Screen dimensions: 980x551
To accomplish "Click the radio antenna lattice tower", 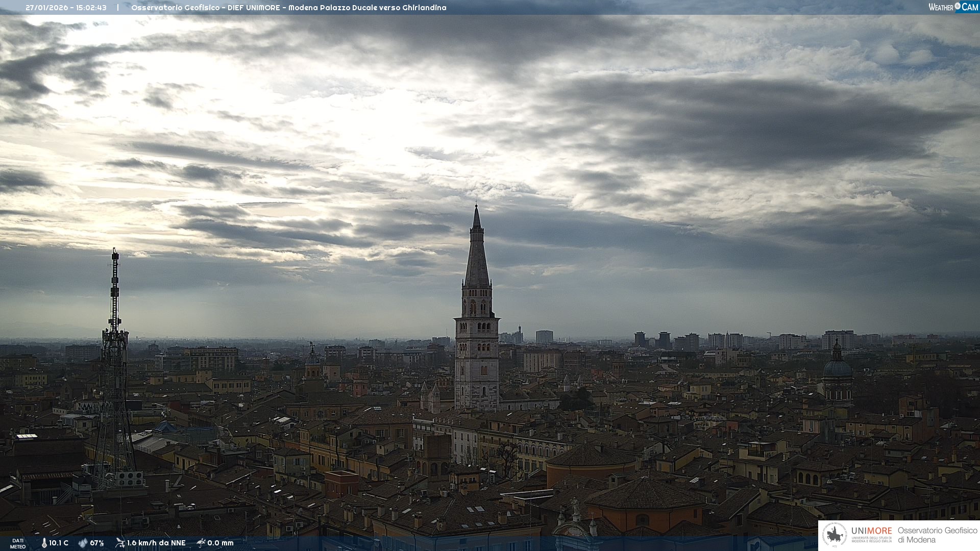I will [114, 357].
